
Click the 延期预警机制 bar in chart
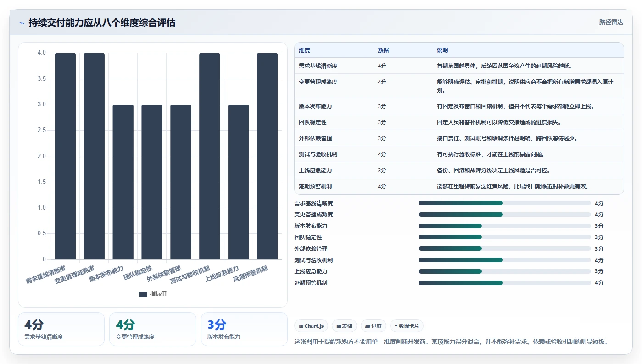click(x=268, y=156)
